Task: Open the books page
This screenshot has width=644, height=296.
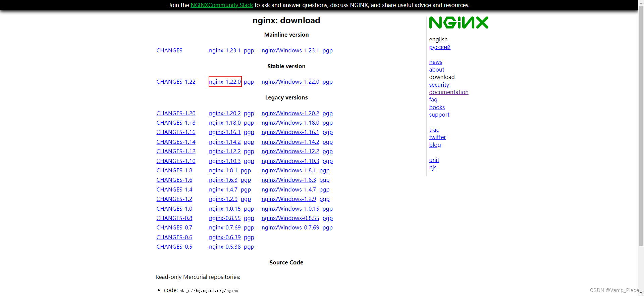Action: pos(437,107)
